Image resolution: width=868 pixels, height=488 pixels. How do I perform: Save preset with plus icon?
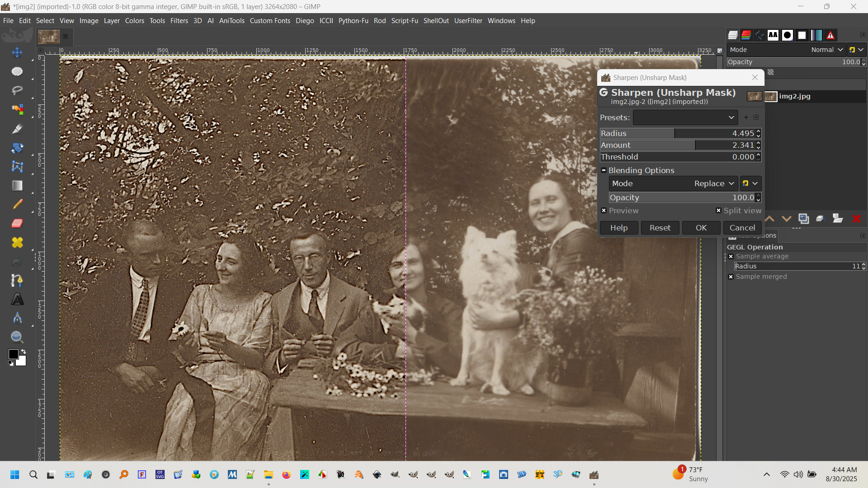coord(746,117)
